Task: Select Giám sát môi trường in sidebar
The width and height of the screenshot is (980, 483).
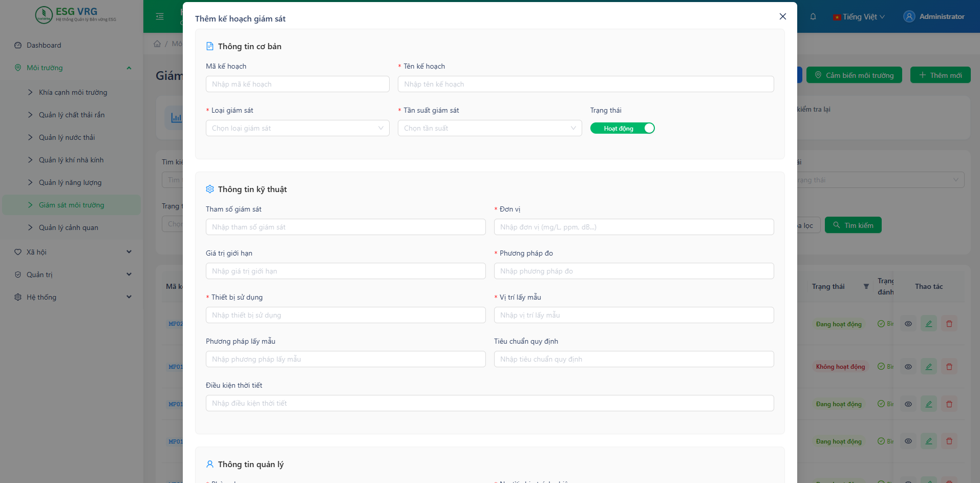Action: [x=72, y=205]
